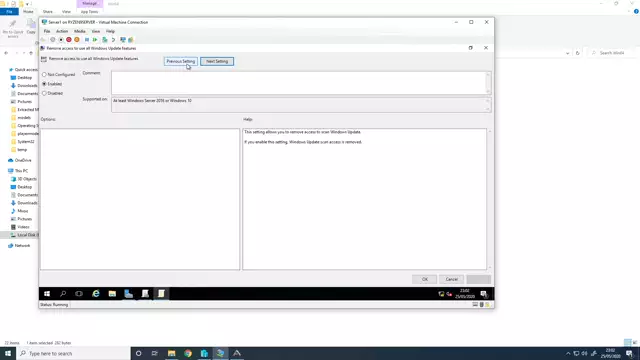Open Internet Explorer in the VM taskbar
This screenshot has height=360, width=640.
[96, 293]
